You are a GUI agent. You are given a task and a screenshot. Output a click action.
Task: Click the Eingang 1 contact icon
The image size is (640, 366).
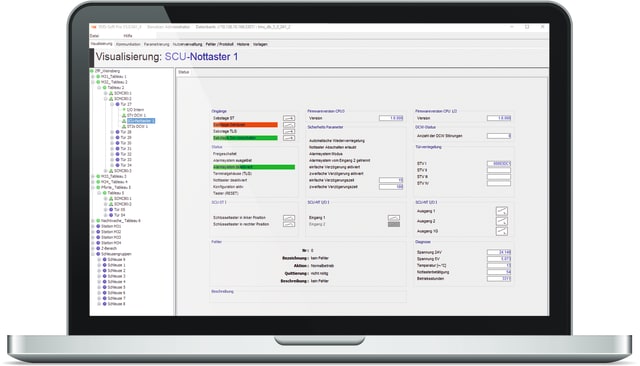point(394,218)
